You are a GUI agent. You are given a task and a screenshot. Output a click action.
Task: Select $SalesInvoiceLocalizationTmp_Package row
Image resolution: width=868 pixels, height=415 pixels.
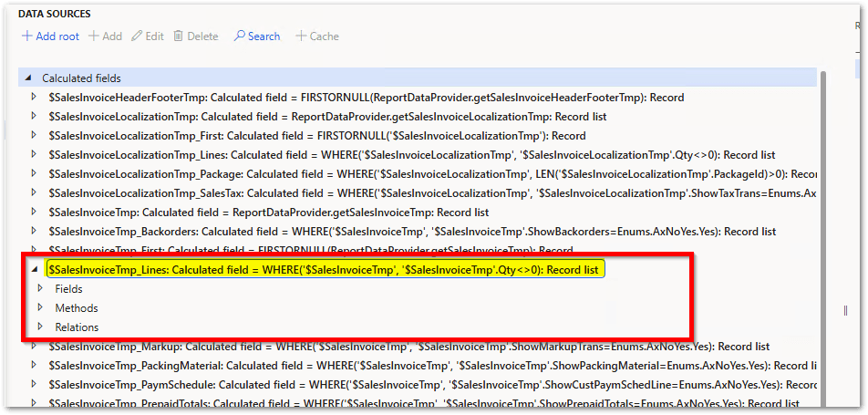[365, 174]
